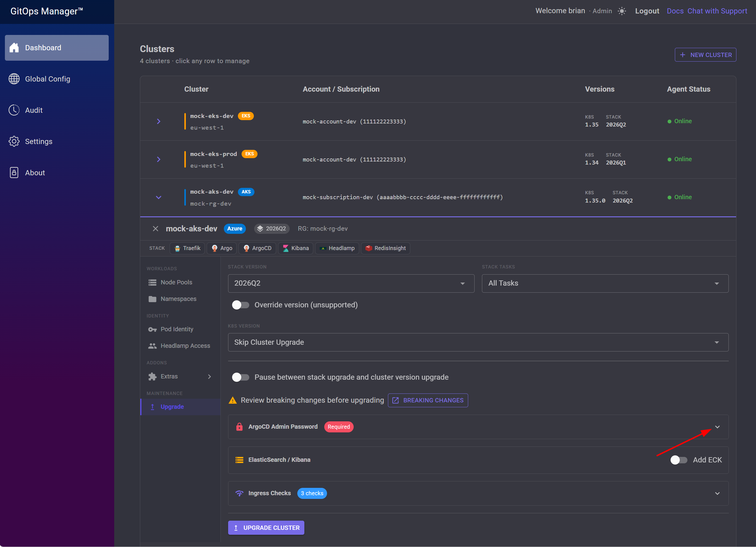Viewport: 756px width, 547px height.
Task: Click the Required badge
Action: (339, 427)
